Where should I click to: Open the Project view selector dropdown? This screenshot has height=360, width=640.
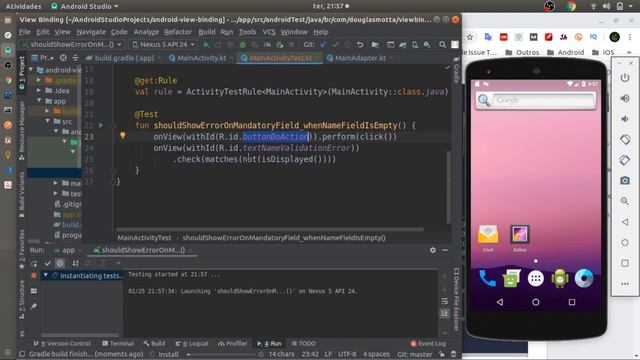coord(43,58)
